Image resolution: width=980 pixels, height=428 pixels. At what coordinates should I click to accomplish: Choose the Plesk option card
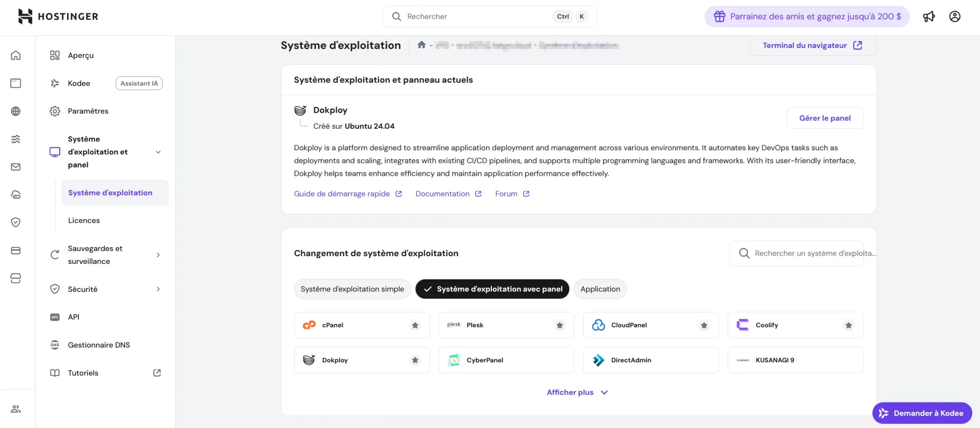506,325
